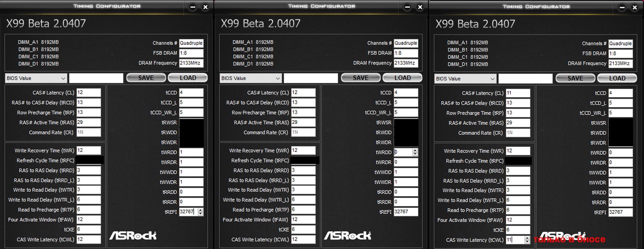
Task: Click DIMM_B1 8192MB text in middle window
Action: pyautogui.click(x=253, y=49)
